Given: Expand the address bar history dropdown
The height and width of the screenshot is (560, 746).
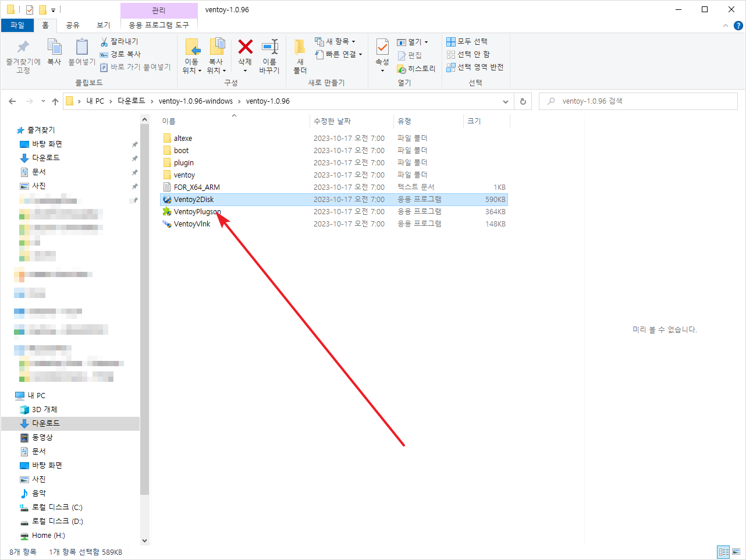Looking at the screenshot, I should (506, 101).
